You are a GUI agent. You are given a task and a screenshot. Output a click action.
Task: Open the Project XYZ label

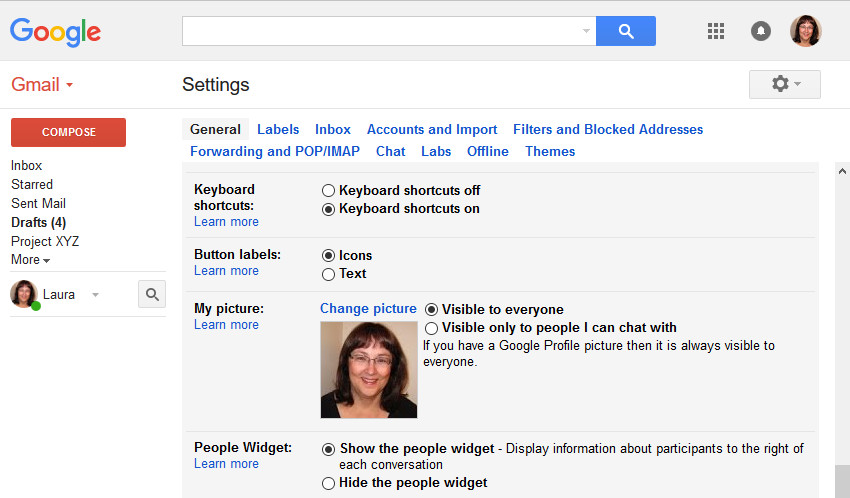tap(45, 241)
